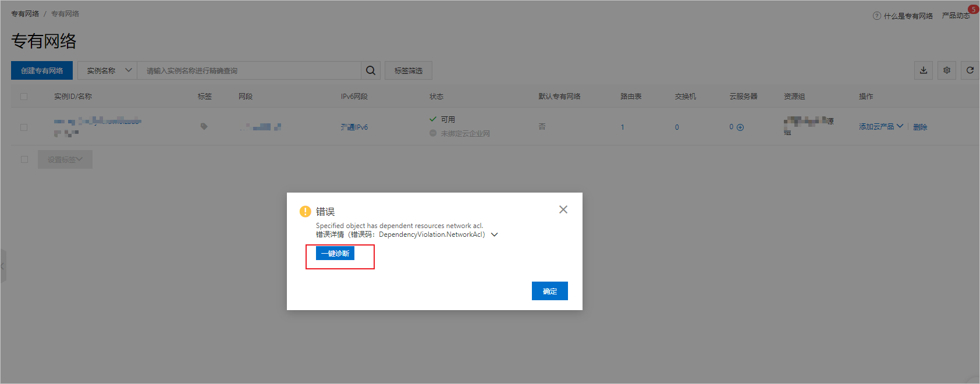Expand the 错误详情 chevron
This screenshot has height=384, width=980.
495,235
